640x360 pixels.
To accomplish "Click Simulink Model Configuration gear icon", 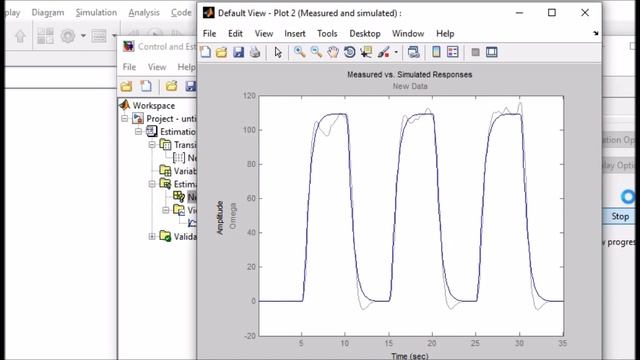I will [68, 36].
